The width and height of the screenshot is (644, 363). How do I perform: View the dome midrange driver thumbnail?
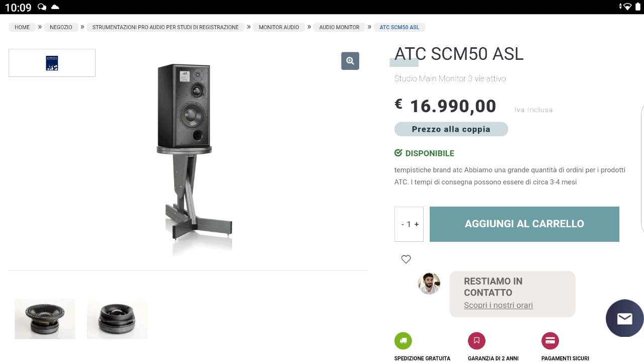tap(117, 319)
